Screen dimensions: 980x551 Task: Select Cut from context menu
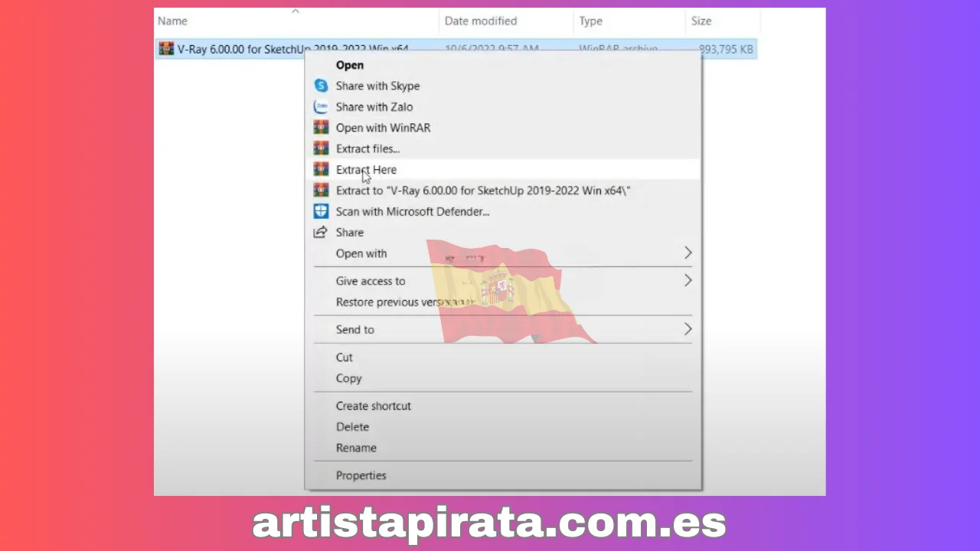345,357
